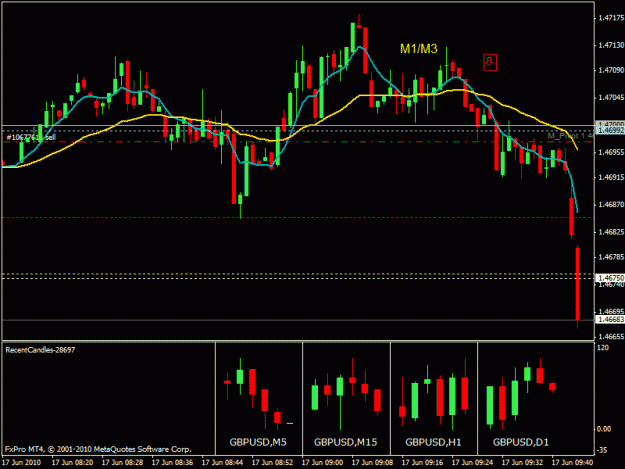Click the 17 Jun 09:08 time label
625x469 pixels.
pos(372,463)
